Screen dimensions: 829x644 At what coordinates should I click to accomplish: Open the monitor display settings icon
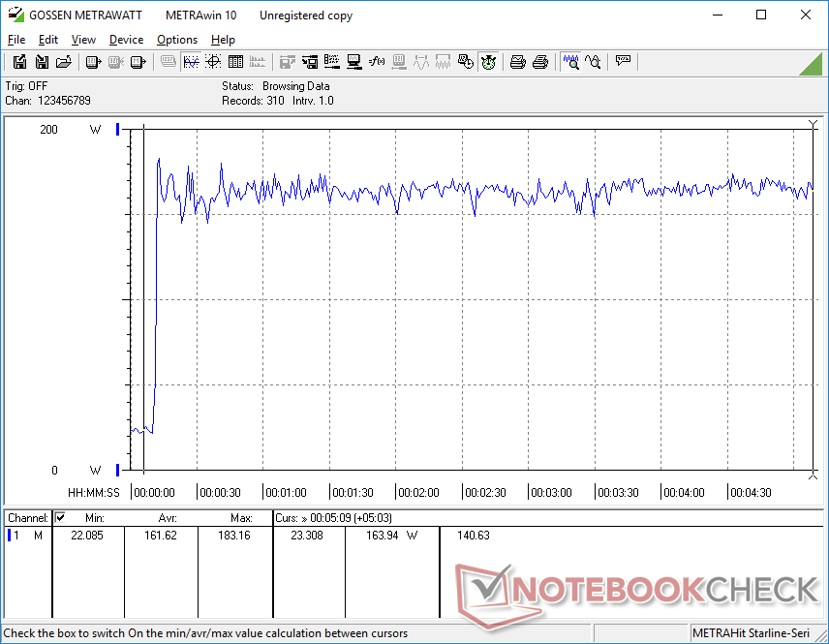tap(354, 62)
